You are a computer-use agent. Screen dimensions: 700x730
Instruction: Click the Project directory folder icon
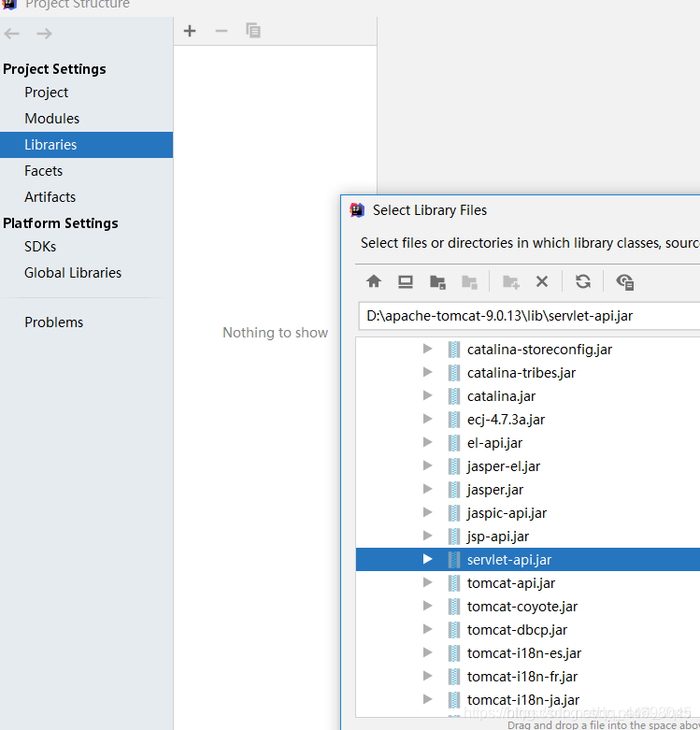click(x=437, y=282)
